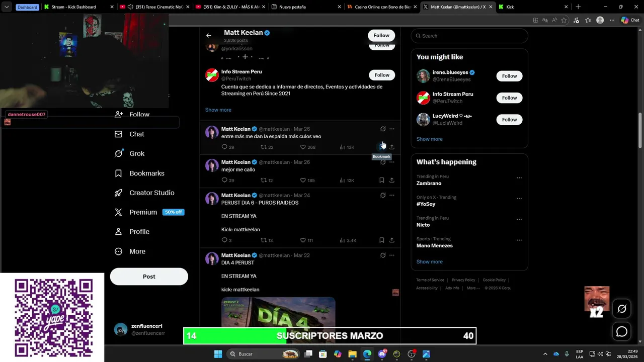
Task: Bookmark the PERUST DIA 6 post
Action: pos(382,240)
